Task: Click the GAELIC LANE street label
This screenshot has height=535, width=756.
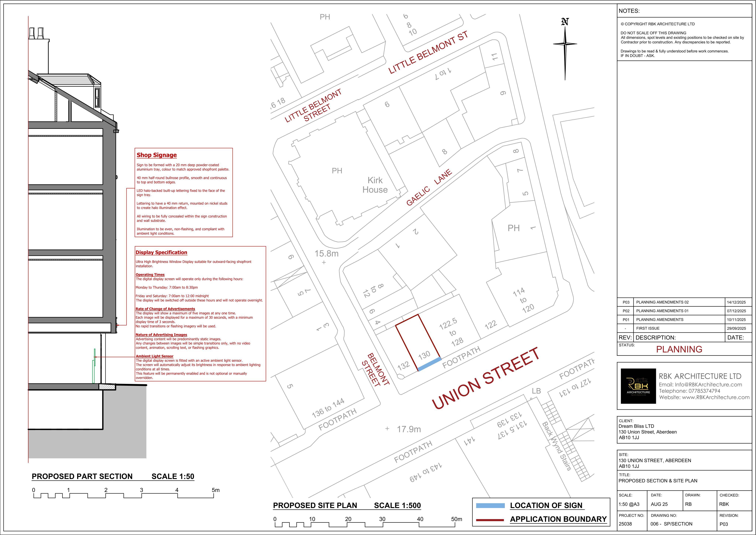Action: pyautogui.click(x=429, y=188)
